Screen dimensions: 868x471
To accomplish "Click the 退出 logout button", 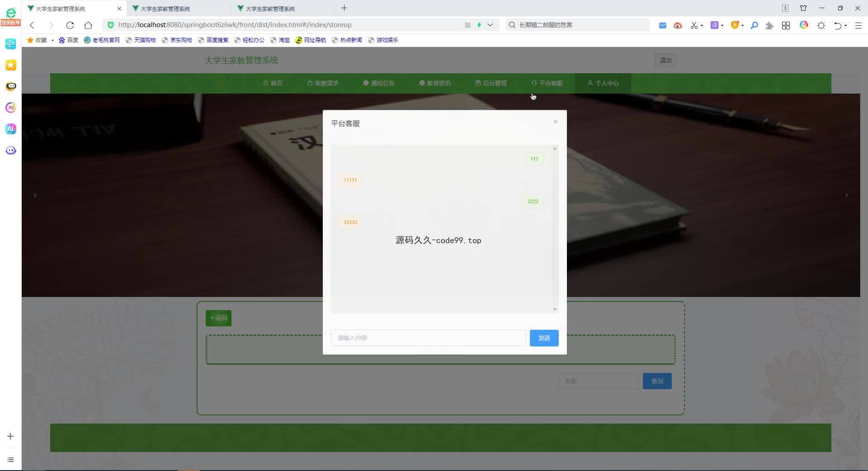I will click(665, 60).
